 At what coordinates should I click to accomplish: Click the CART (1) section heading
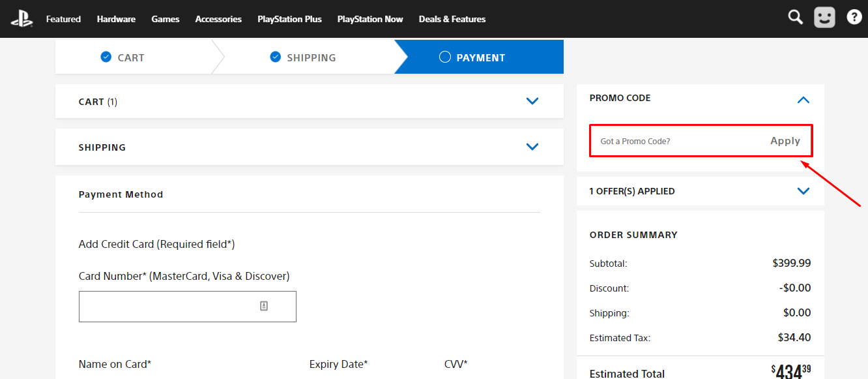coord(98,102)
